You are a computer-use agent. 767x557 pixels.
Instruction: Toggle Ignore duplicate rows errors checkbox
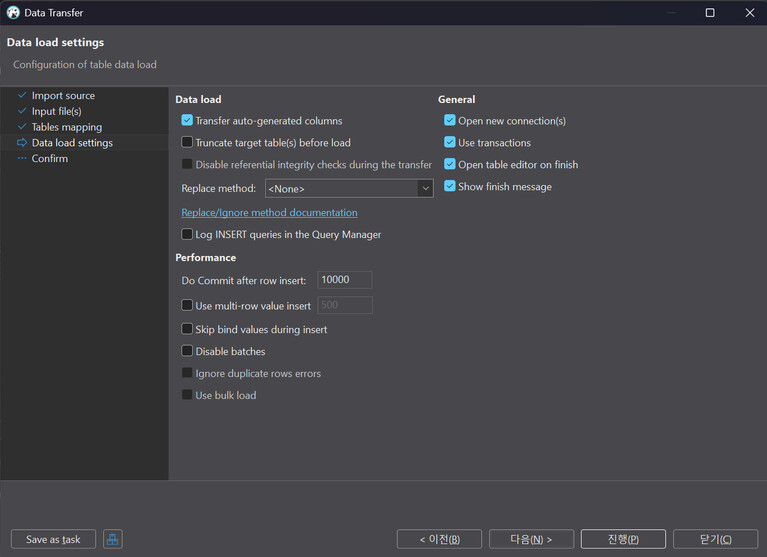pos(187,373)
